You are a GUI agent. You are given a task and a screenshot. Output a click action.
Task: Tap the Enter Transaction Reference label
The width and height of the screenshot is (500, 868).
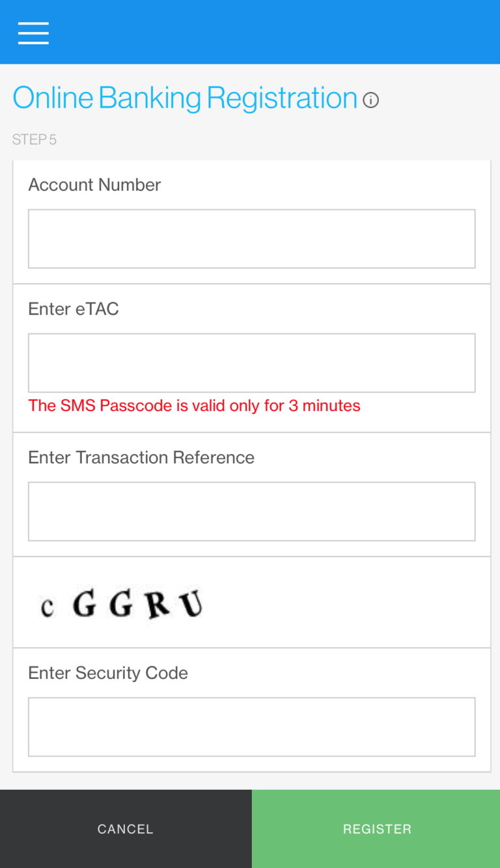click(x=141, y=457)
